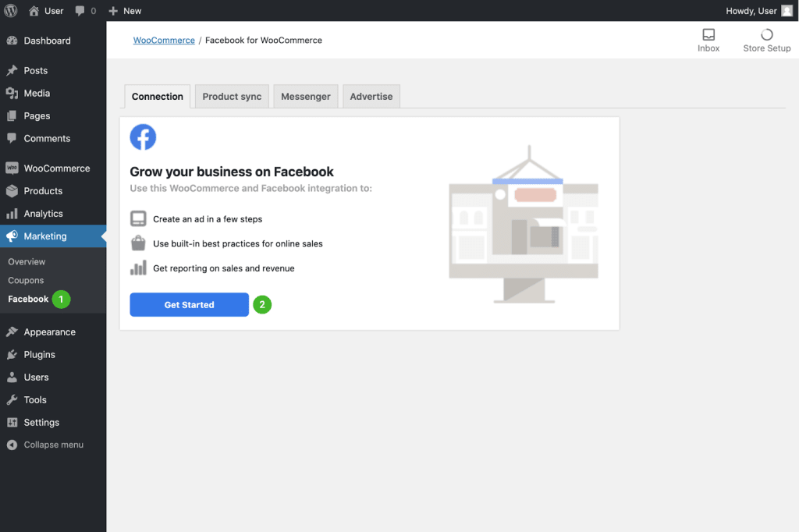Screen dimensions: 799x532
Task: Open Products menu label
Action: (x=44, y=191)
